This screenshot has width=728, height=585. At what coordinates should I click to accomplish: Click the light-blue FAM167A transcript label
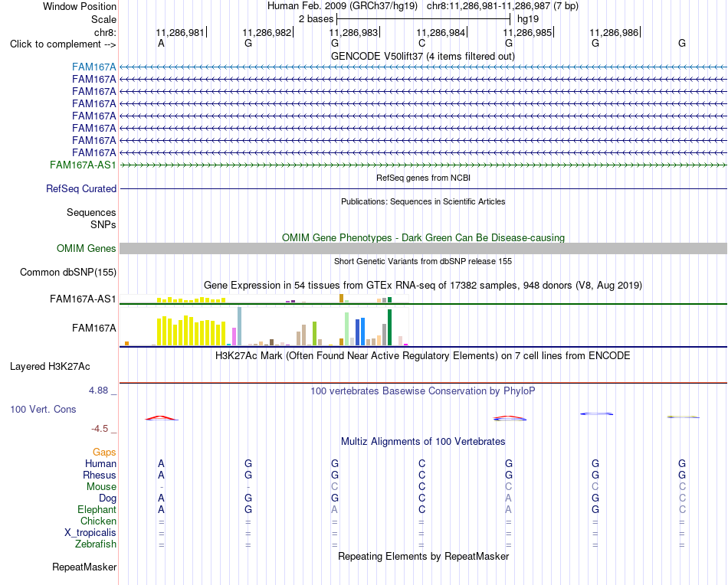[x=93, y=67]
